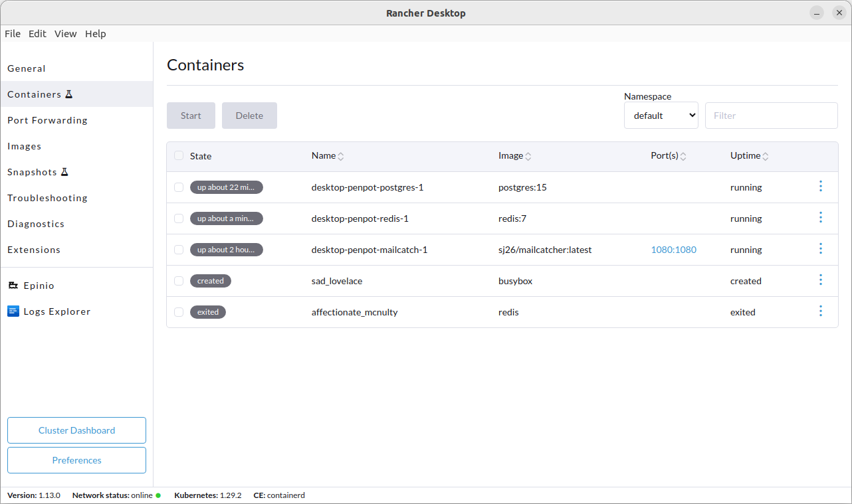Screen dimensions: 852x504
Task: Click the Epinio extension icon
Action: [x=13, y=286]
